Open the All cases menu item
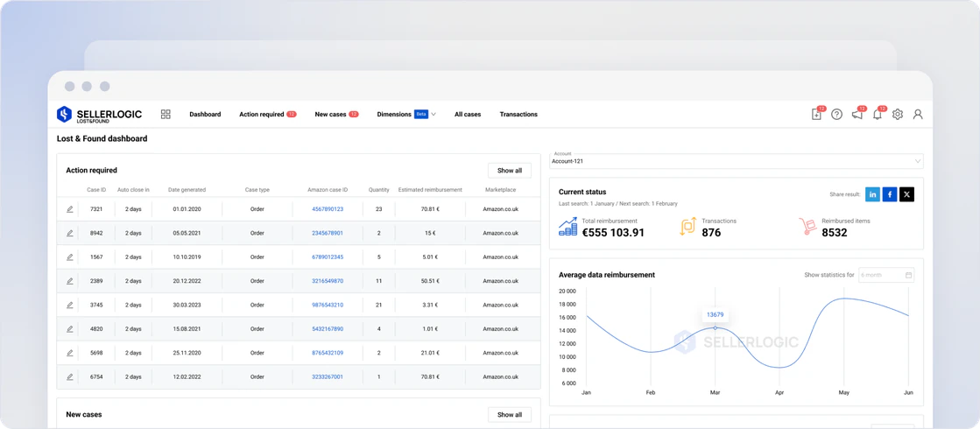Screen dimensions: 980x429 tap(468, 115)
